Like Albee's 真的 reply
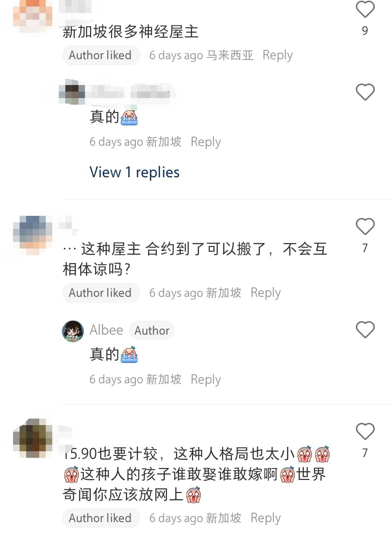 tap(365, 330)
